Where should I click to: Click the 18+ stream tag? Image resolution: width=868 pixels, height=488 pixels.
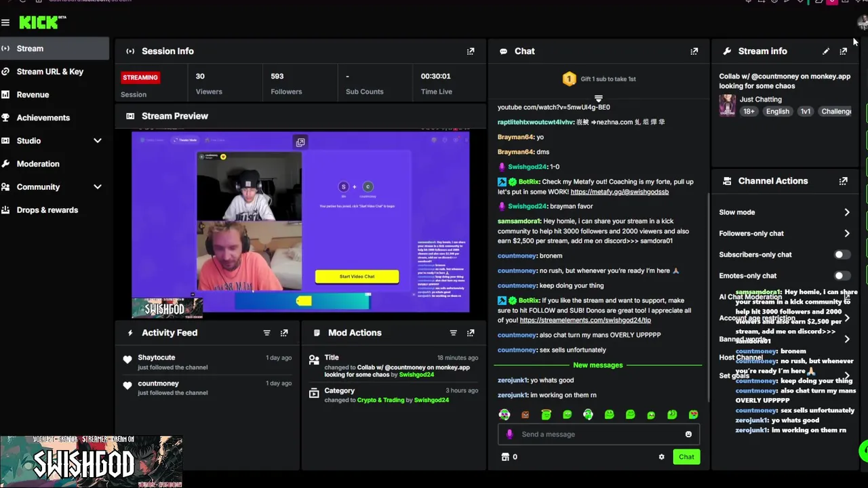click(749, 111)
